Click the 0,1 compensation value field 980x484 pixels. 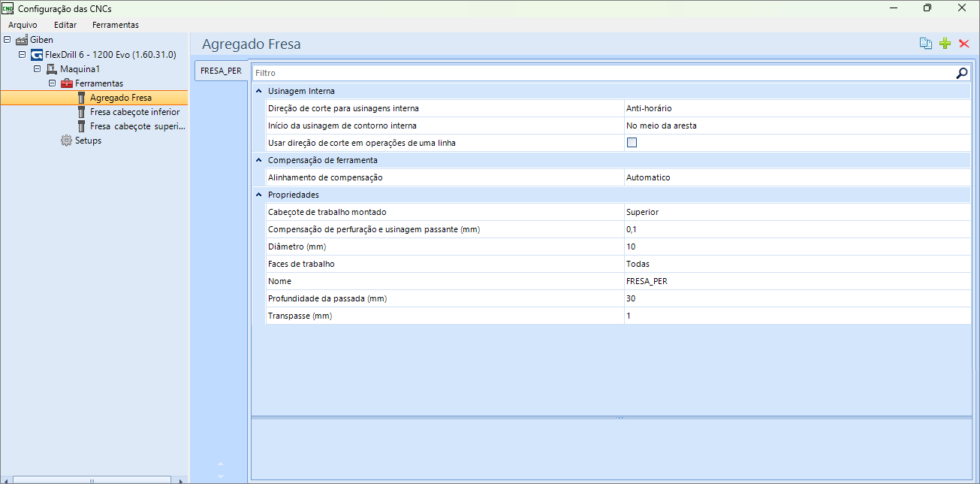pos(798,229)
